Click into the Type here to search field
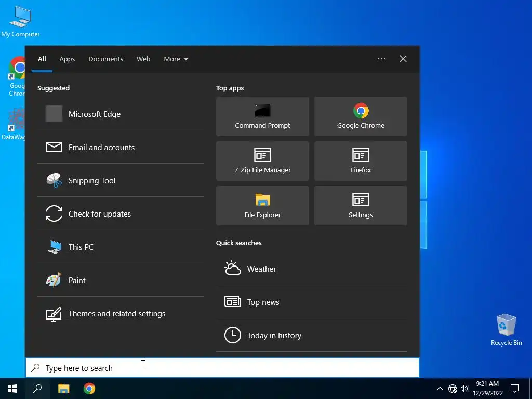Screen dimensions: 532x399 click(222, 368)
